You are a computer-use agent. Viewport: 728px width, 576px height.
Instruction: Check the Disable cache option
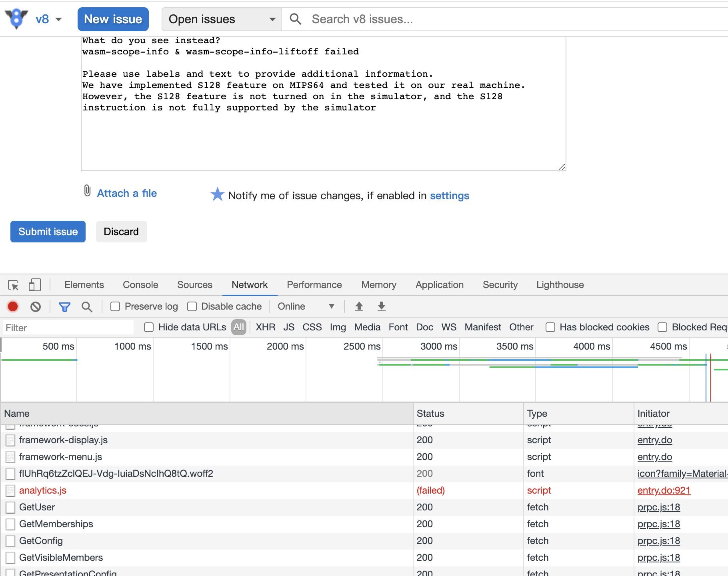(192, 307)
